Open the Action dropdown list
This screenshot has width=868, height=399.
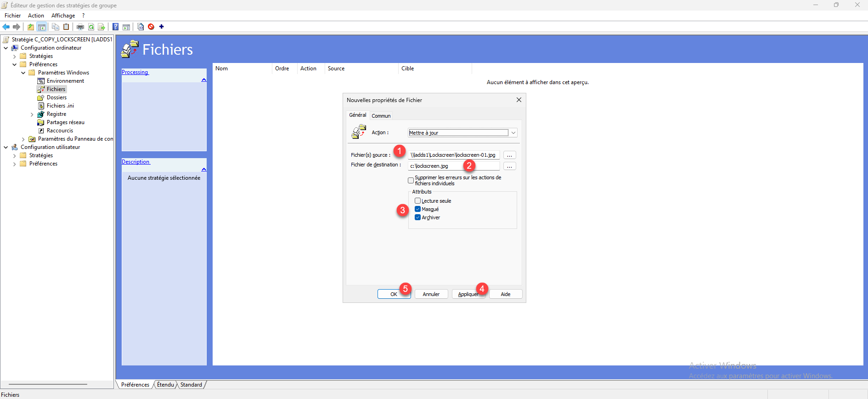(513, 133)
